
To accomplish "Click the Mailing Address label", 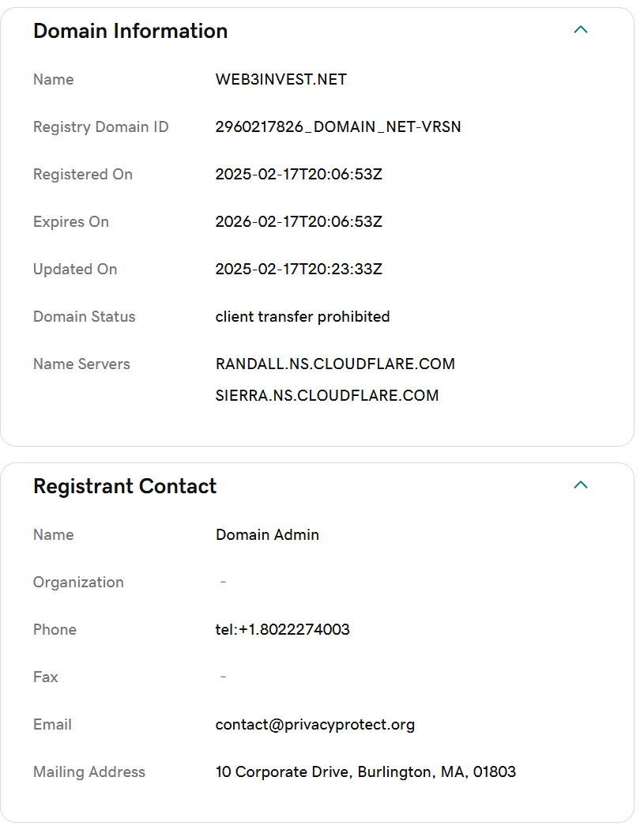I will 89,771.
